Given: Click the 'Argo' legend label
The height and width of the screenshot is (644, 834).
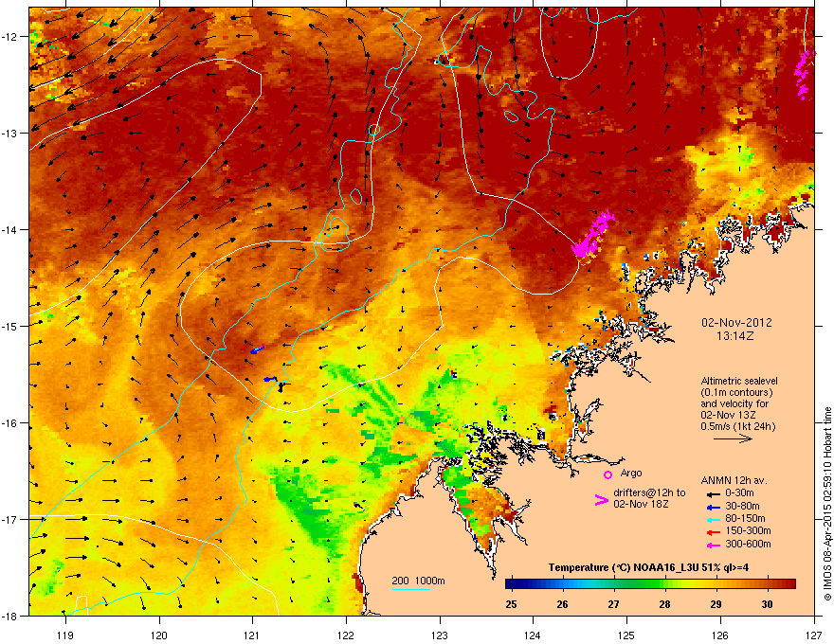Looking at the screenshot, I should (x=631, y=473).
